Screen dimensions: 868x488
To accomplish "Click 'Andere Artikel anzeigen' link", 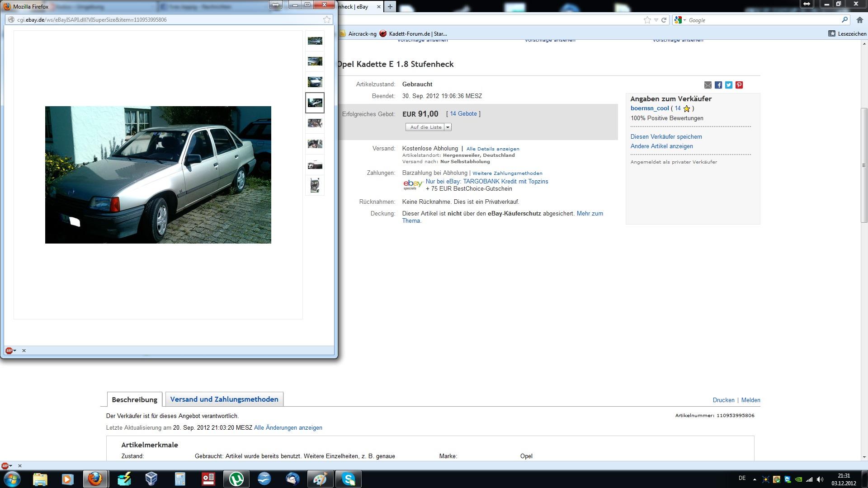I will tap(662, 146).
